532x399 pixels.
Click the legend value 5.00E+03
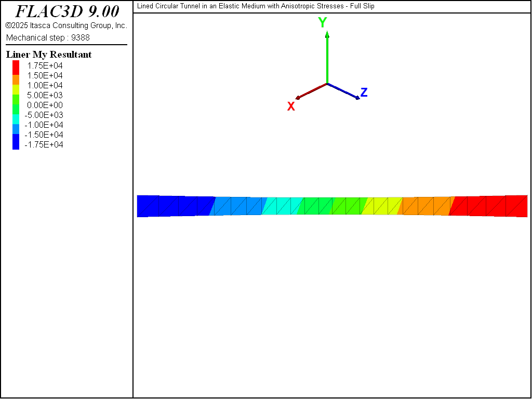pos(45,96)
